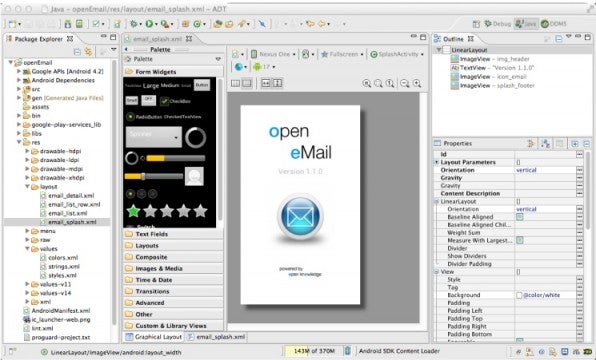Collapse the openEmail project tree
Image resolution: width=596 pixels, height=360 pixels.
(11, 62)
